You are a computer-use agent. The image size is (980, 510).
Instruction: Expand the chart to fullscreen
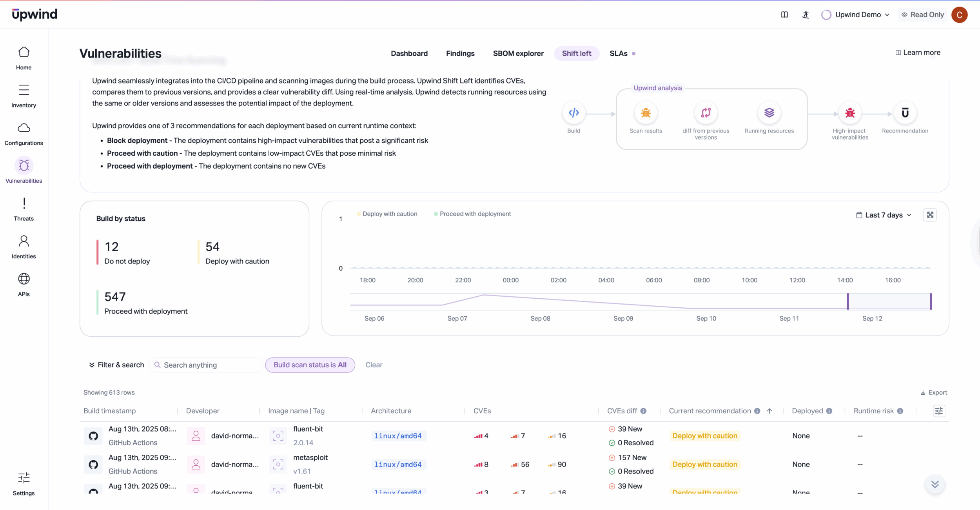click(x=930, y=215)
